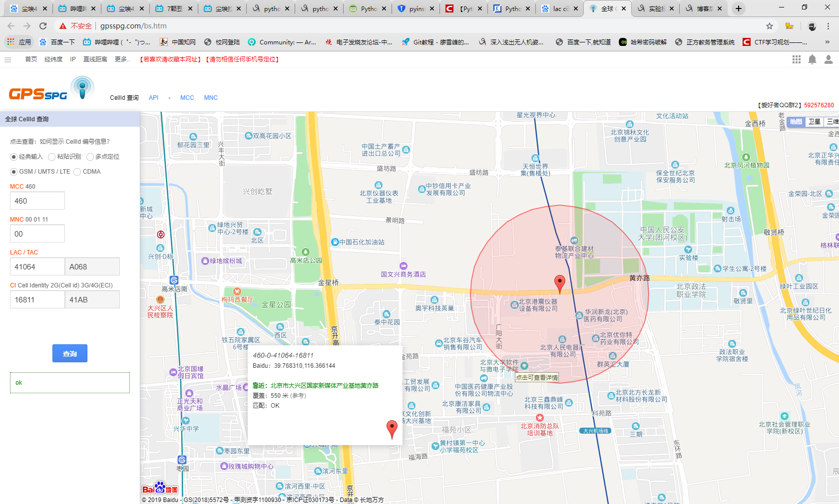Image resolution: width=839 pixels, height=504 pixels.
Task: Switch map to 三维 3D view
Action: tap(832, 121)
